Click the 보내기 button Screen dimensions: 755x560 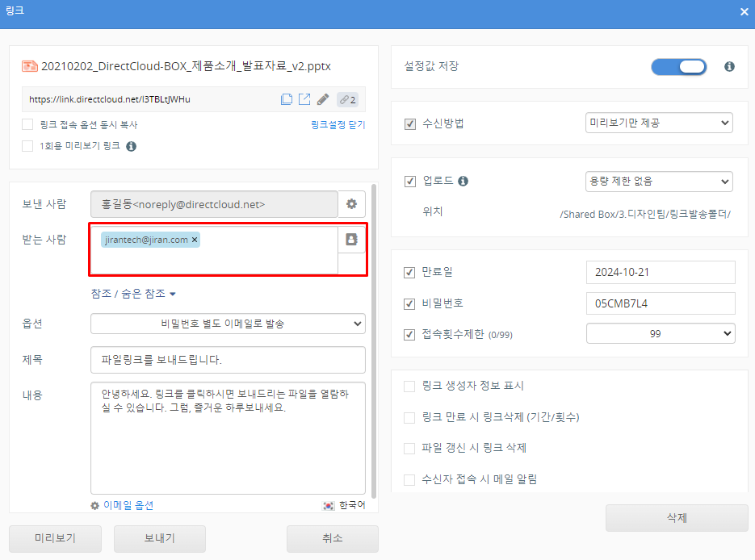160,538
